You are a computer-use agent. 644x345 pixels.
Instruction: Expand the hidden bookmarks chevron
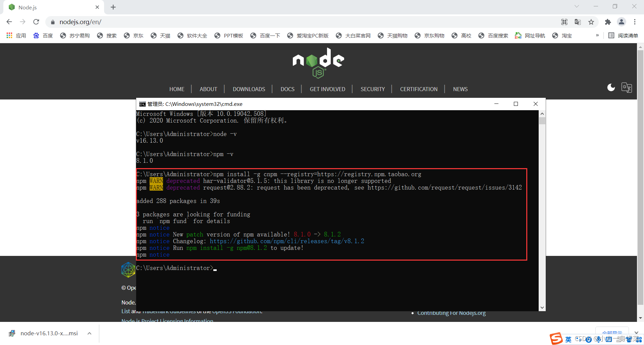click(x=597, y=35)
